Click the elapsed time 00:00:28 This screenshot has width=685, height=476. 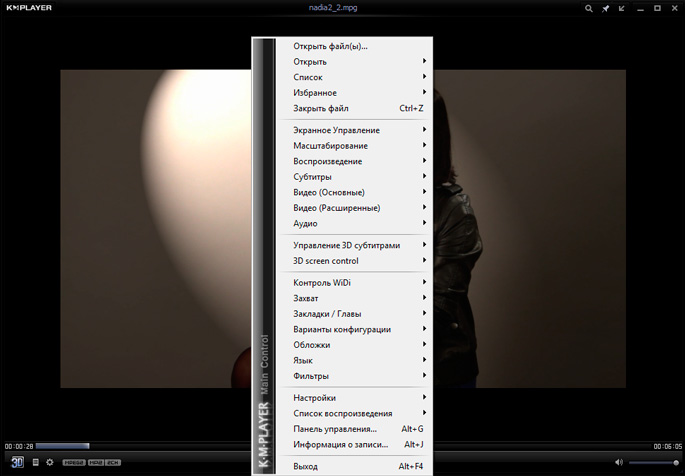[19, 446]
